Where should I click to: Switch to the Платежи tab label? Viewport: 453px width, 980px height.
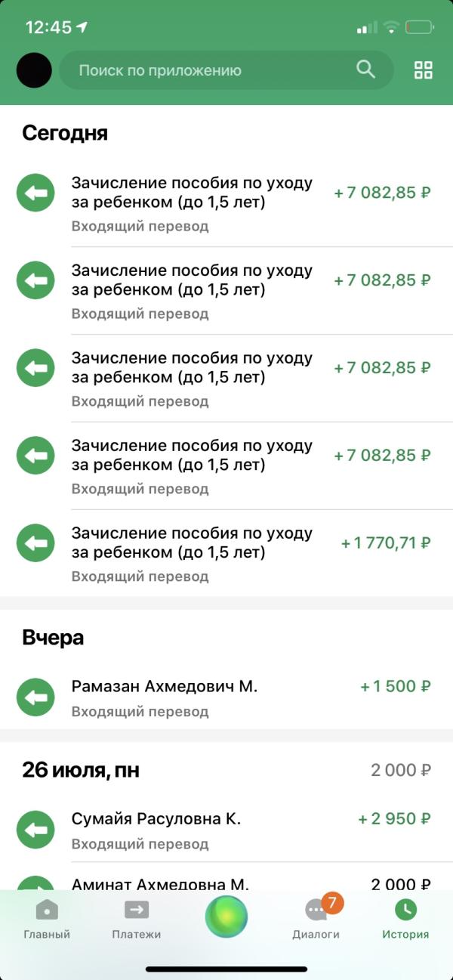point(137,935)
